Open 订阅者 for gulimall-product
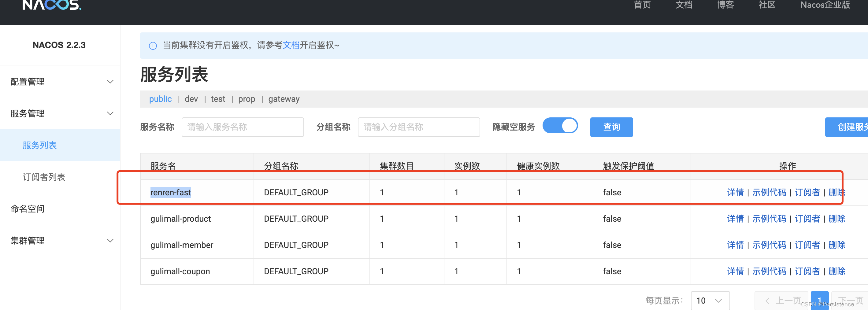This screenshot has width=868, height=310. 807,219
